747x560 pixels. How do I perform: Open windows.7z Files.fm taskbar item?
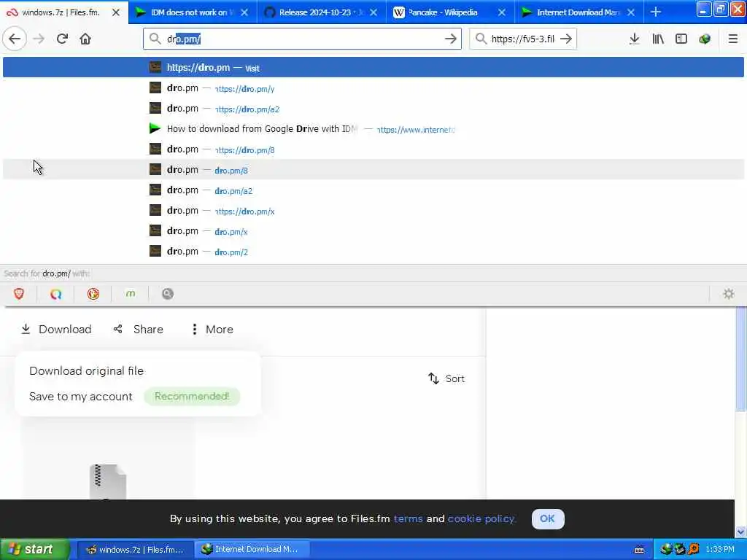click(x=135, y=550)
